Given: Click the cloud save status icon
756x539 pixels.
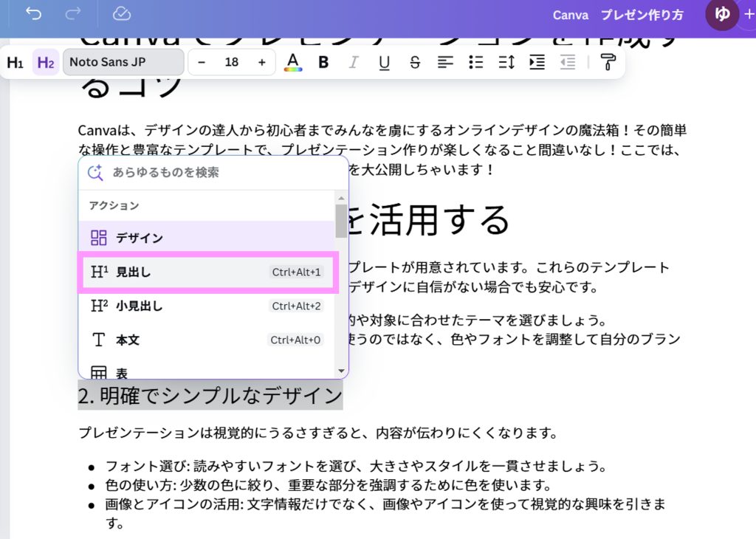Looking at the screenshot, I should click(x=122, y=14).
